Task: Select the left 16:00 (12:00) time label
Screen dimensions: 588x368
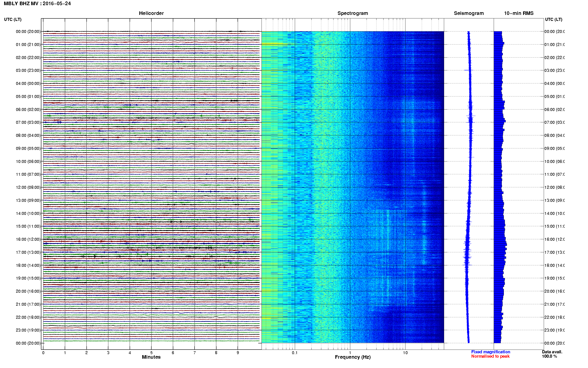Action: tap(28, 239)
